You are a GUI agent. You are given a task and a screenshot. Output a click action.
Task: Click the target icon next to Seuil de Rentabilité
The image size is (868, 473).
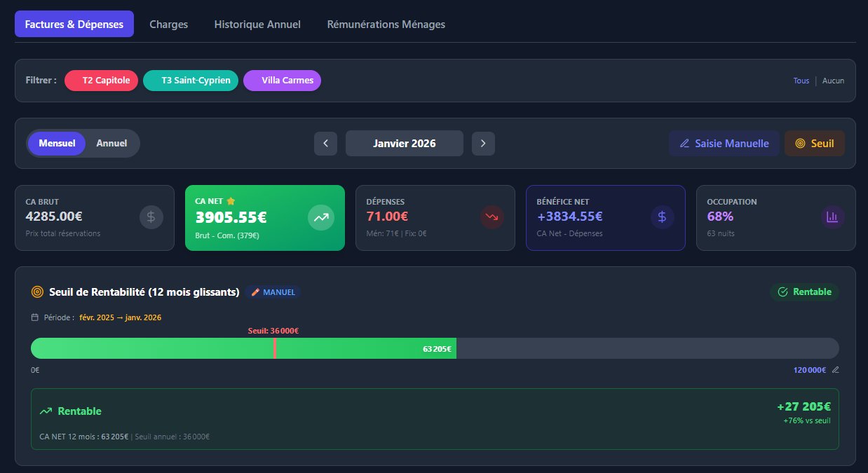pyautogui.click(x=37, y=292)
